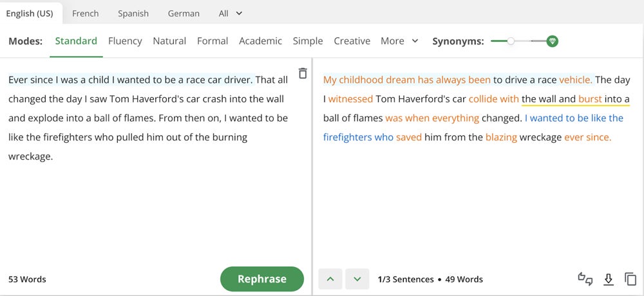Select Creative mode
Screen dimensions: 644x296
[x=352, y=41]
